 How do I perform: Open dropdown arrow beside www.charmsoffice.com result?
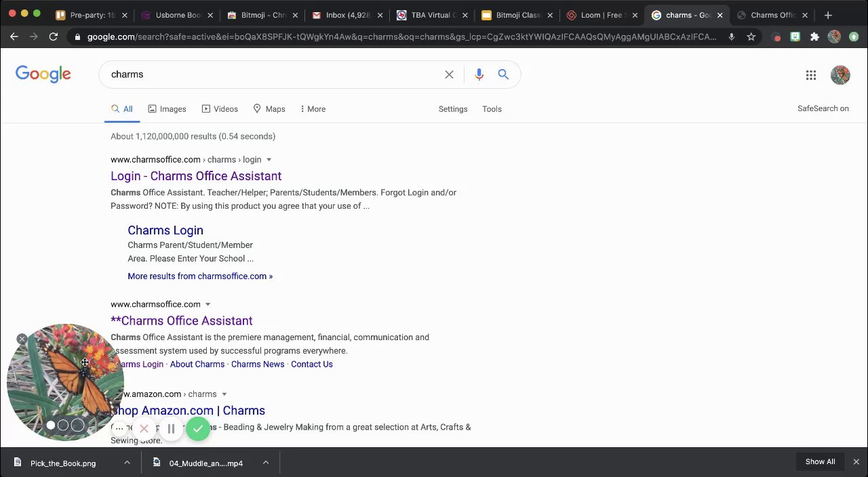pos(208,304)
